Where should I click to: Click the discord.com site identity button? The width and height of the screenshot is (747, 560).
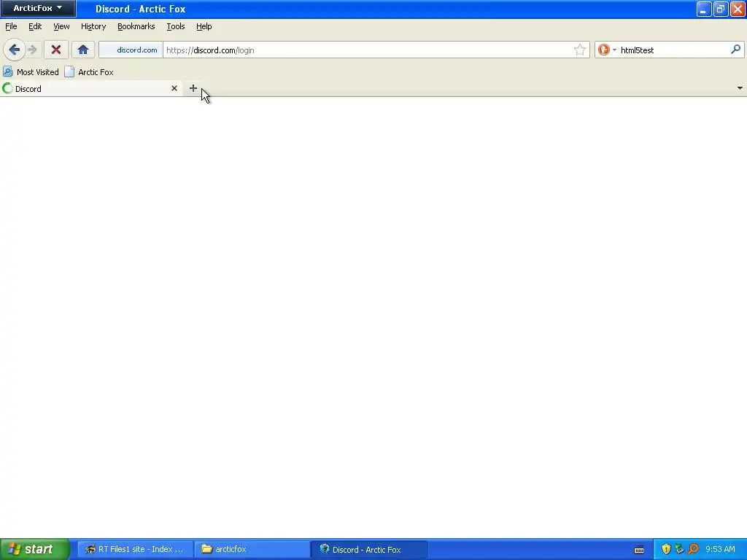point(131,50)
